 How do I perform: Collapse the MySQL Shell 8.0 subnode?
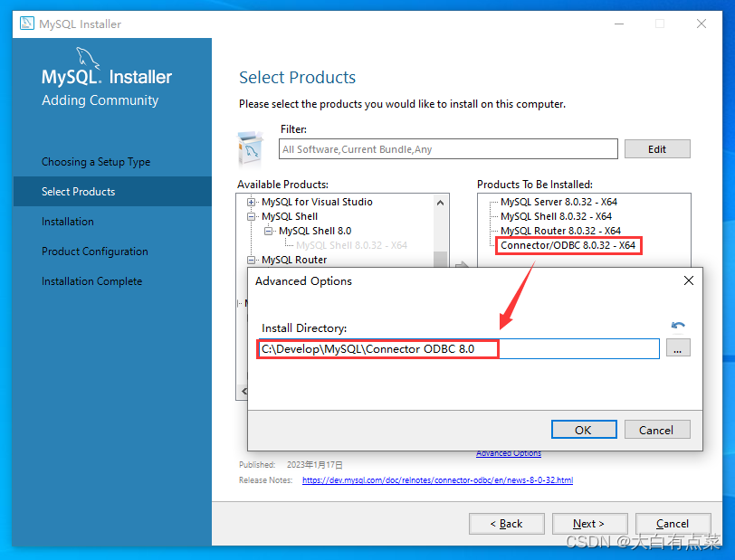pyautogui.click(x=268, y=231)
